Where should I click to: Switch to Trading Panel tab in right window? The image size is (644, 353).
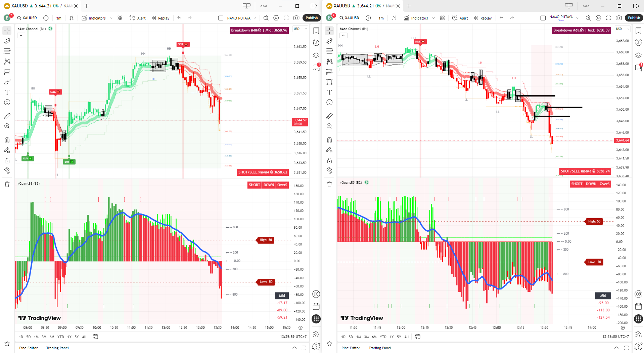[x=380, y=348]
